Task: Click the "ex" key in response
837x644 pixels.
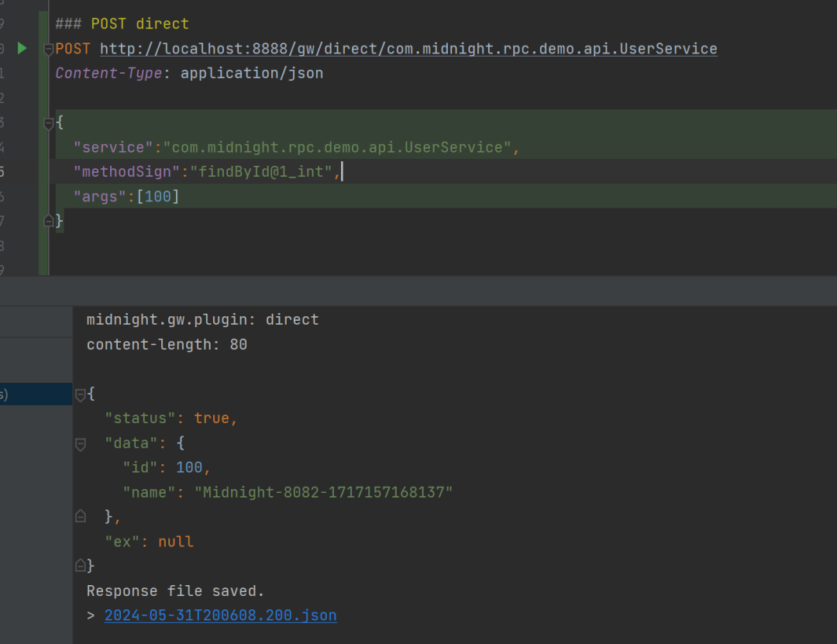Action: tap(122, 542)
